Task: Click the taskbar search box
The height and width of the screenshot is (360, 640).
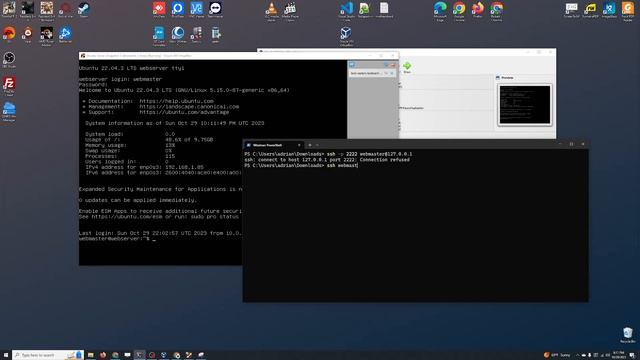Action: [x=48, y=355]
